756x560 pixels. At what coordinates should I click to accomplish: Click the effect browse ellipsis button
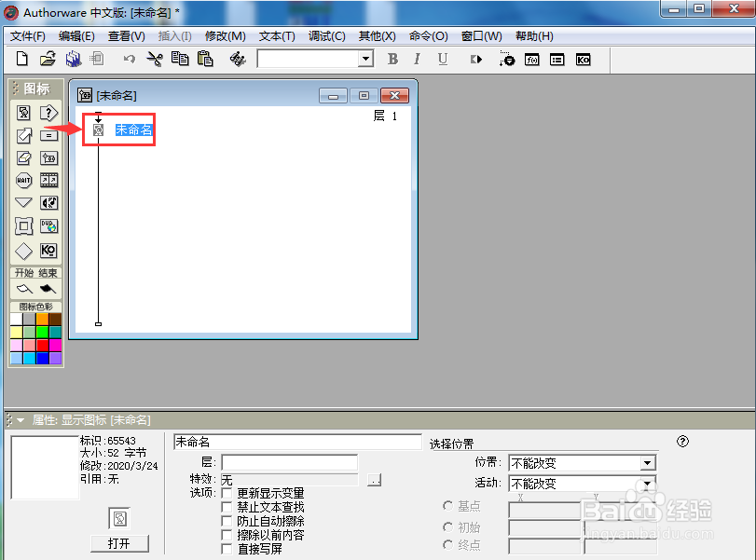pyautogui.click(x=374, y=480)
